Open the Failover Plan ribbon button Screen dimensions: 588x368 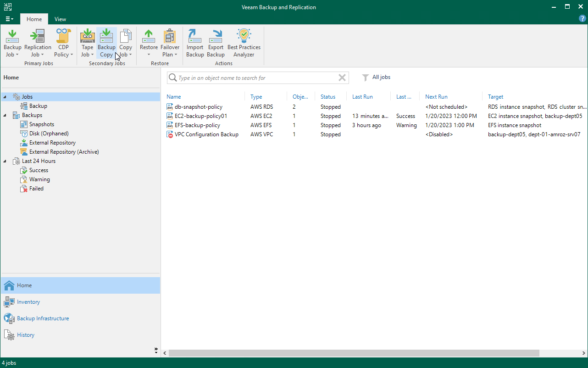170,43
